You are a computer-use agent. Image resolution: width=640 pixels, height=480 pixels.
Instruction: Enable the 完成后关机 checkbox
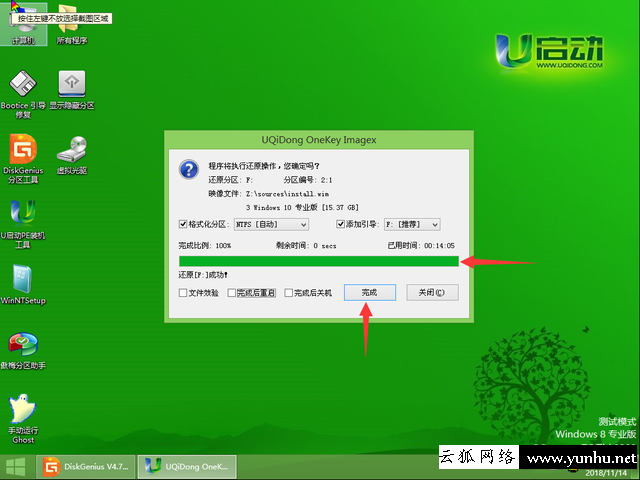point(289,293)
